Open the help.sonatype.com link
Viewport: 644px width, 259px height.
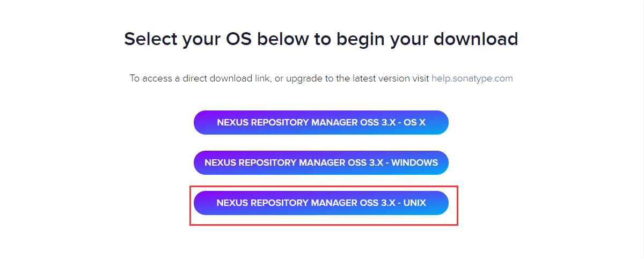tap(472, 78)
